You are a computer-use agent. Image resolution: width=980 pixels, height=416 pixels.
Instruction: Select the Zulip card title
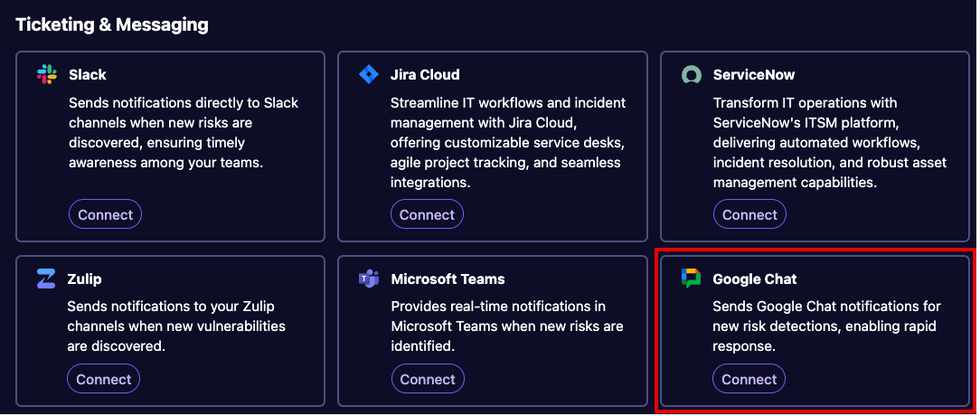pos(84,279)
